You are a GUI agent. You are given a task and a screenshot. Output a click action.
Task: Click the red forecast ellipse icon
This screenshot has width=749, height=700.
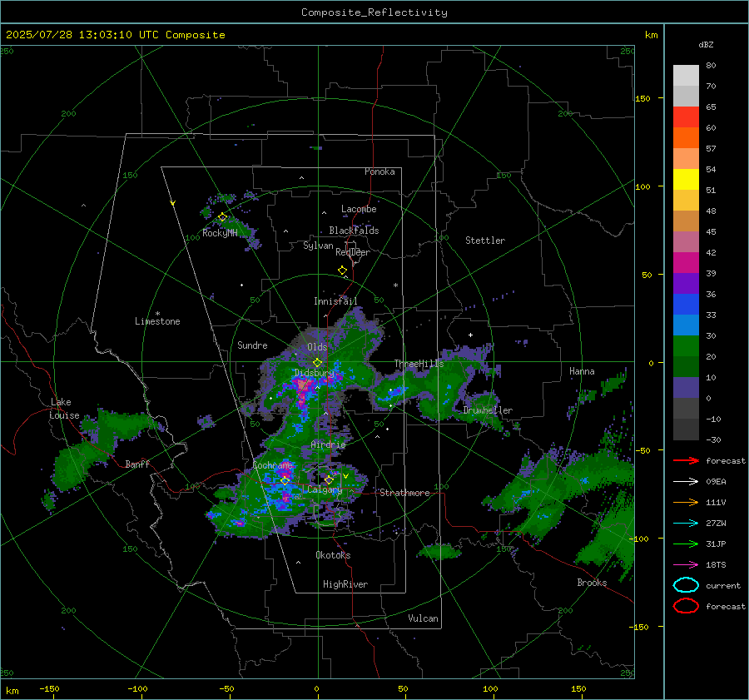686,606
